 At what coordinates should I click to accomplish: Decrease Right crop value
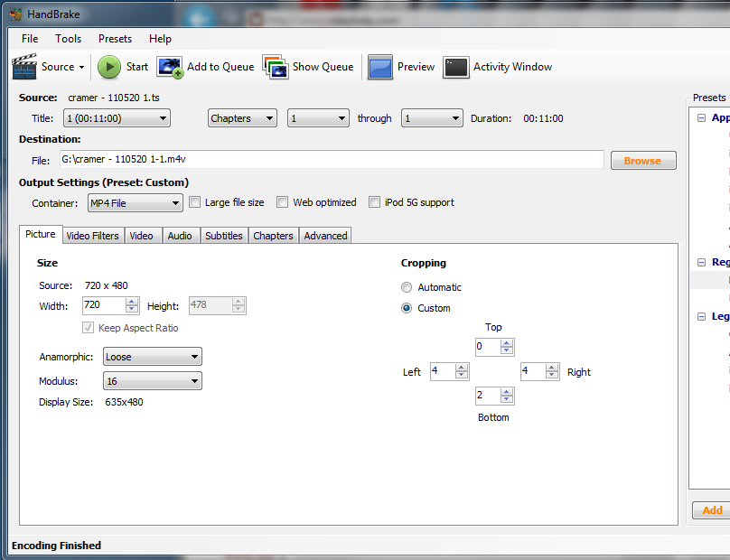point(552,375)
